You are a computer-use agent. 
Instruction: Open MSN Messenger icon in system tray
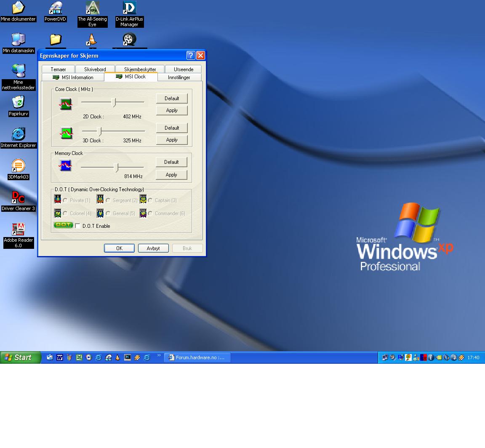click(416, 357)
